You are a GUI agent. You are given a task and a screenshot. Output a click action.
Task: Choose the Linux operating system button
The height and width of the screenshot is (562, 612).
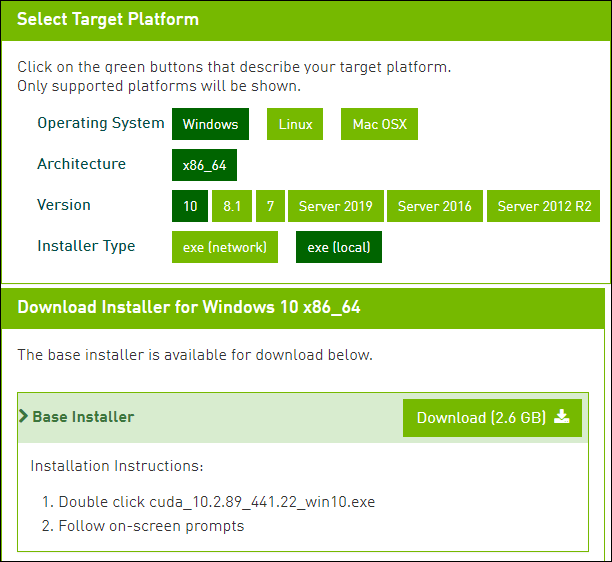click(295, 125)
